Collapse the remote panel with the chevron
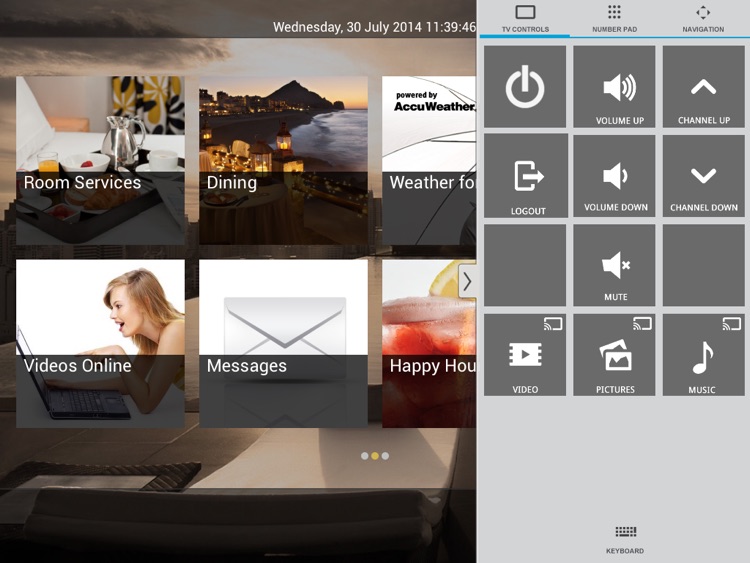Screen dimensions: 750x563 coord(467,282)
